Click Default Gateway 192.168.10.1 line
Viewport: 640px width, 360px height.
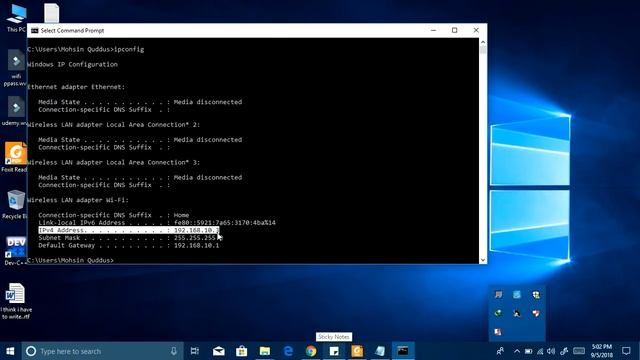129,245
